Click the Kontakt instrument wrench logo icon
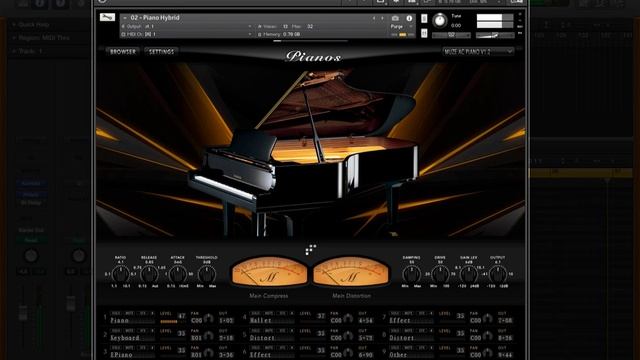Image resolution: width=640 pixels, height=360 pixels. pos(107,17)
